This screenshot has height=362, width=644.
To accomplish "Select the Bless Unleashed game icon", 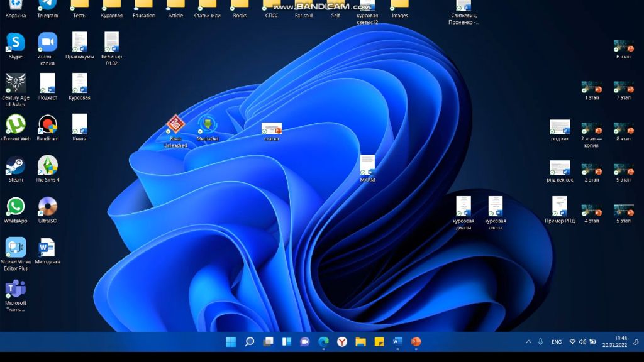I will point(175,124).
